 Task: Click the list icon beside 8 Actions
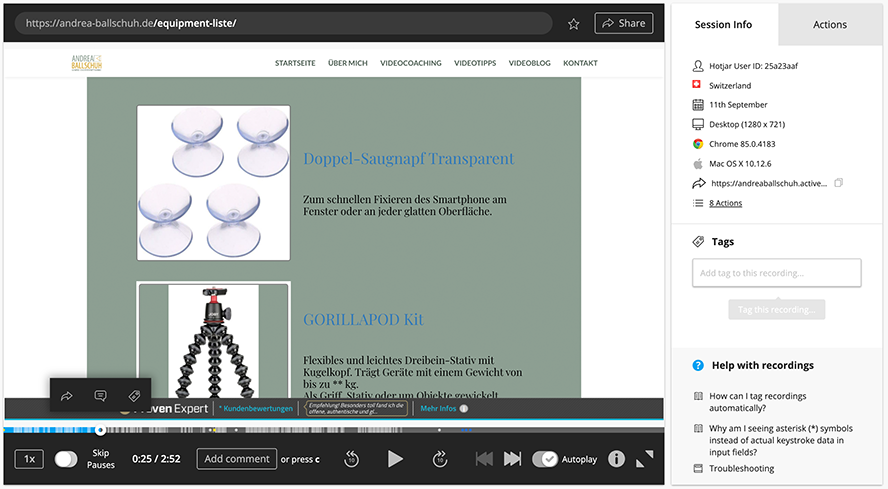(x=698, y=203)
